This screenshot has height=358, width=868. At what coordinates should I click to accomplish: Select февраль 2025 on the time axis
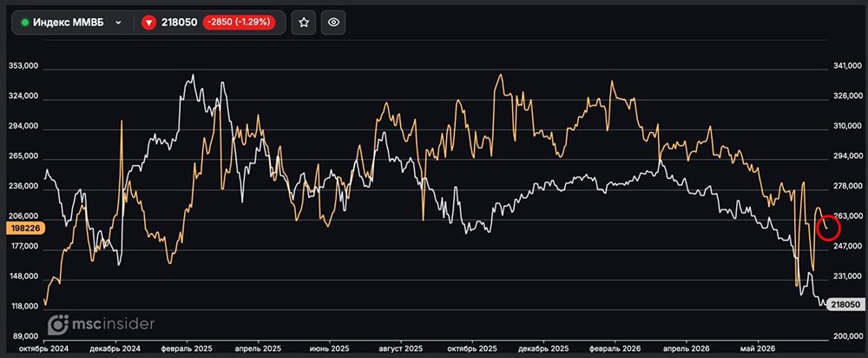187,348
